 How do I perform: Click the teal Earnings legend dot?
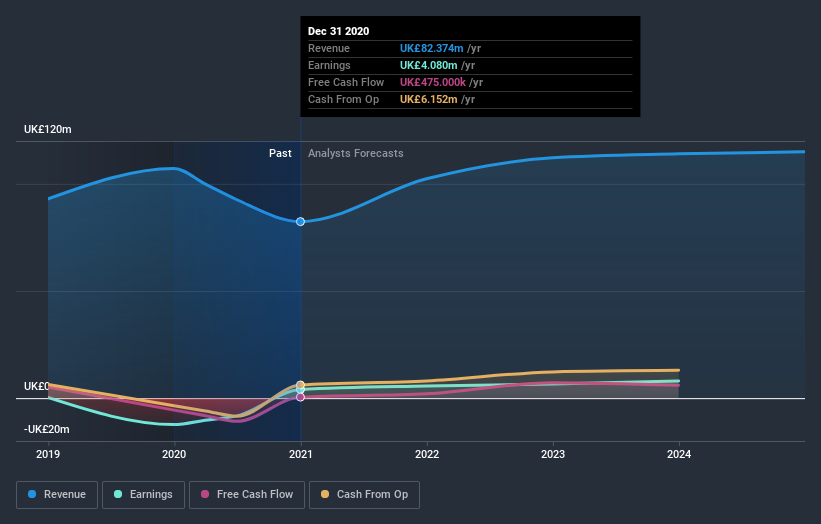coord(118,494)
